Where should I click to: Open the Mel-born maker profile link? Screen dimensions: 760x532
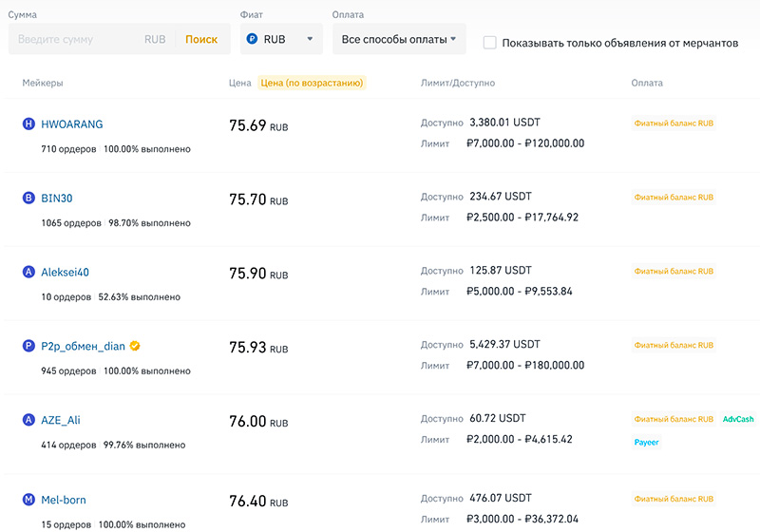[64, 500]
